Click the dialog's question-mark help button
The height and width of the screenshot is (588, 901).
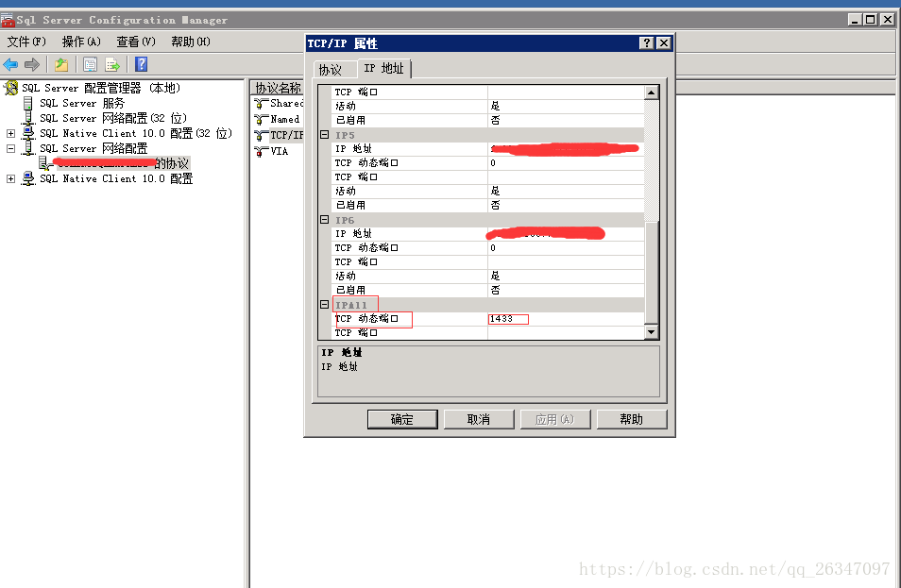646,43
